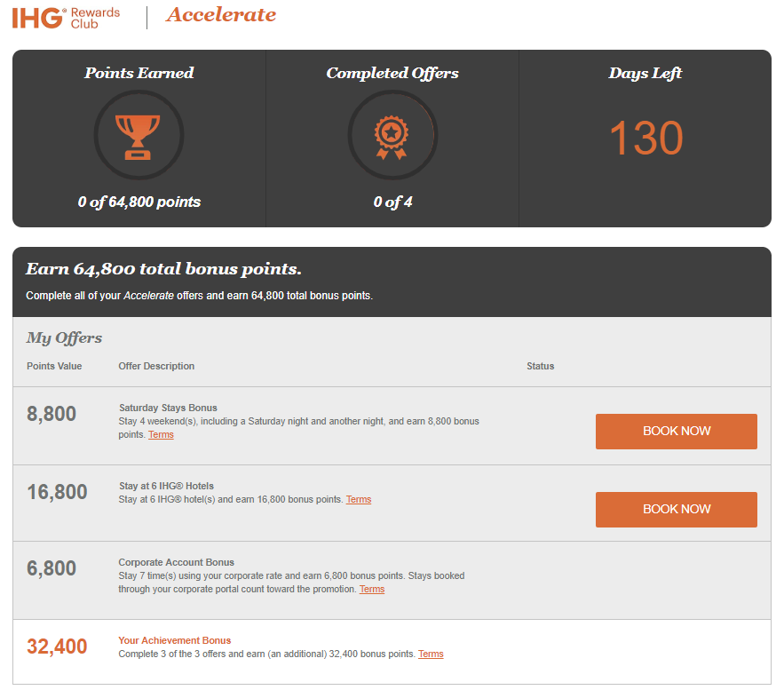Click the IHG Rewards Club logo
The image size is (784, 698).
pyautogui.click(x=66, y=18)
